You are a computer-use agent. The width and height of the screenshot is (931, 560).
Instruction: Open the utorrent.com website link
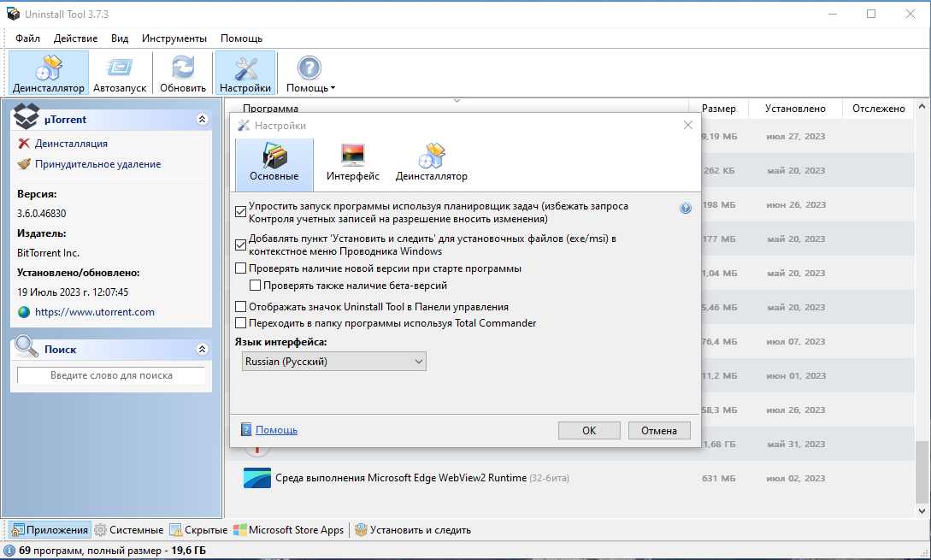point(94,312)
